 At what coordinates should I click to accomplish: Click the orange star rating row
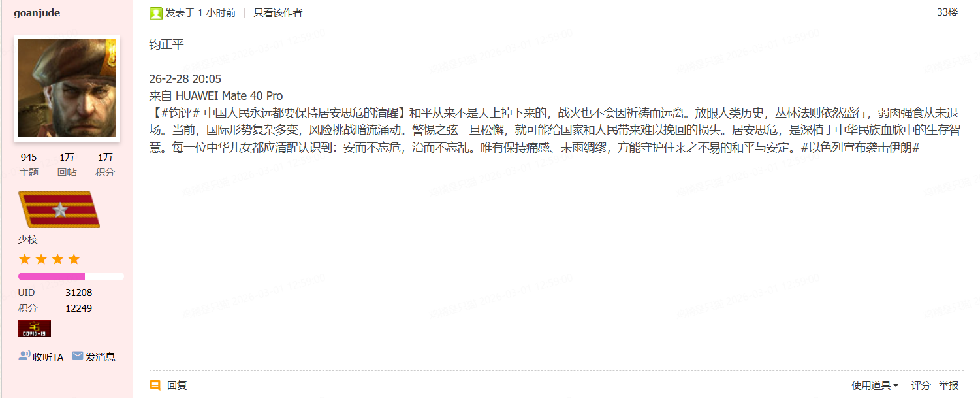[x=49, y=259]
